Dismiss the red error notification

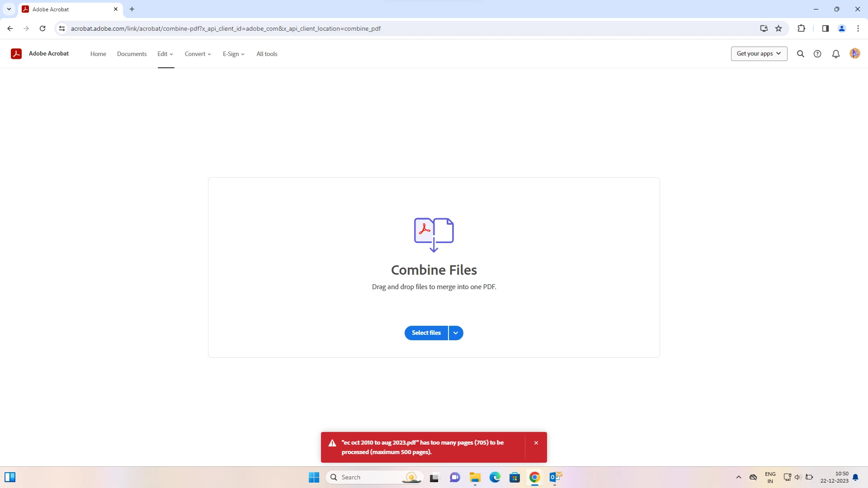(536, 443)
